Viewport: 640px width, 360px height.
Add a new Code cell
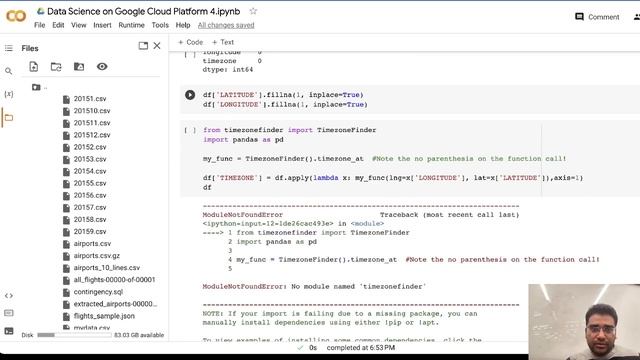point(190,42)
